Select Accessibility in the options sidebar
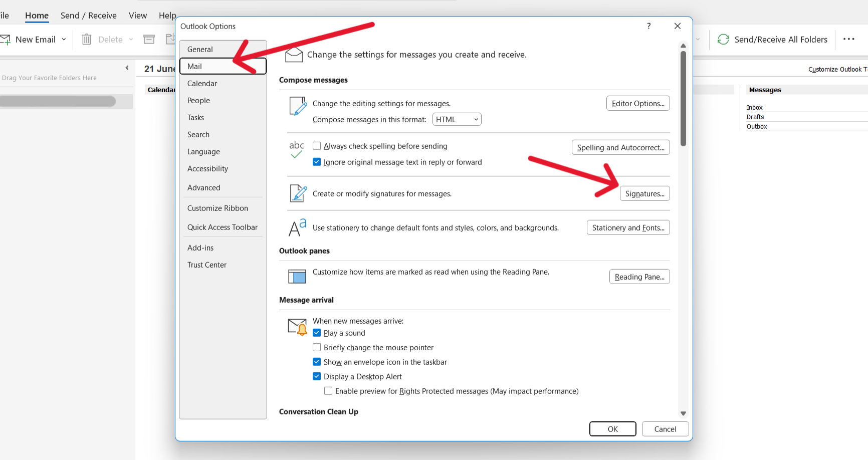 (x=223, y=168)
